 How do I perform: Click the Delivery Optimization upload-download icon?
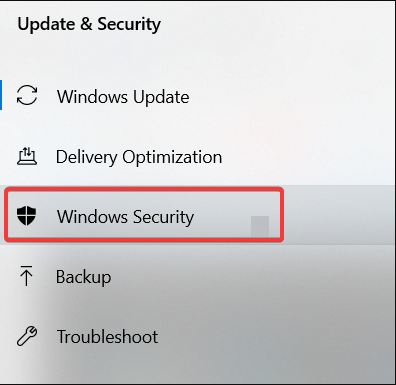[27, 156]
